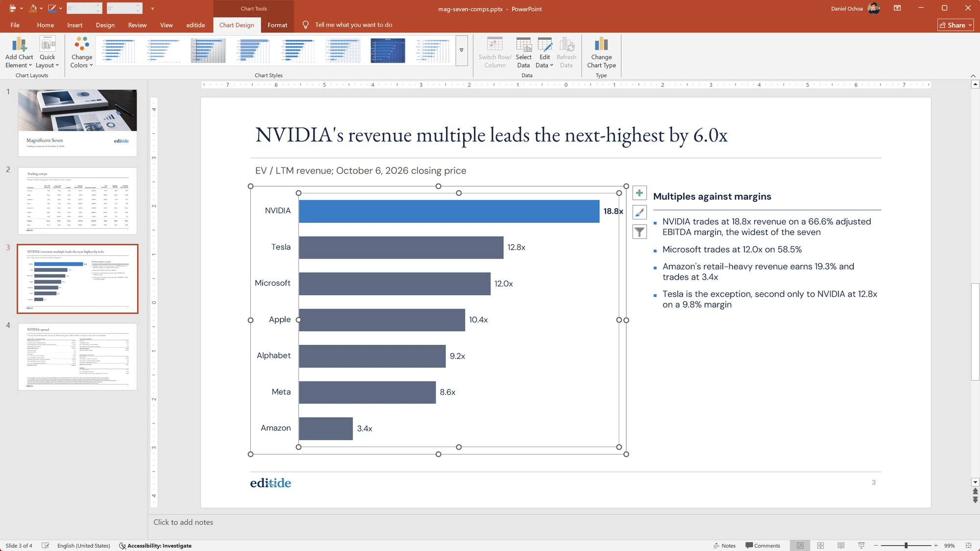
Task: Switch to Reading View
Action: point(841,546)
